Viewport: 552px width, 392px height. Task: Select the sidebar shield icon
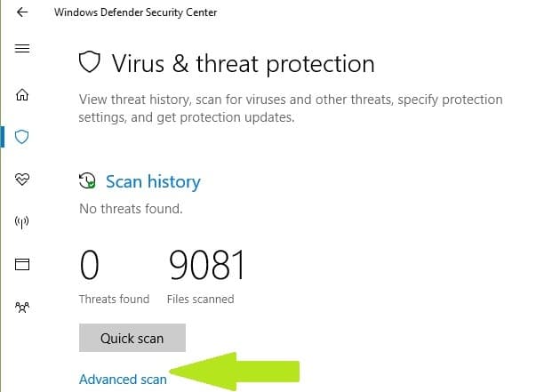click(23, 136)
